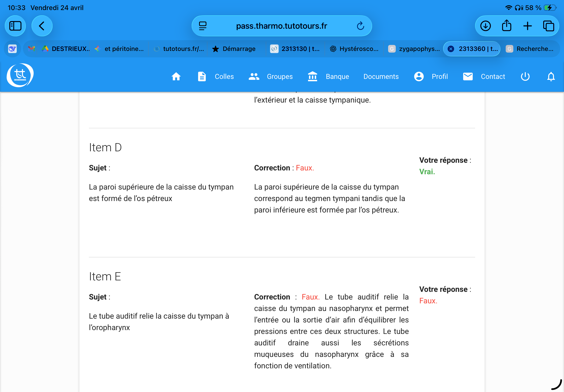Switch to the tutotours.fr tab

pos(179,49)
